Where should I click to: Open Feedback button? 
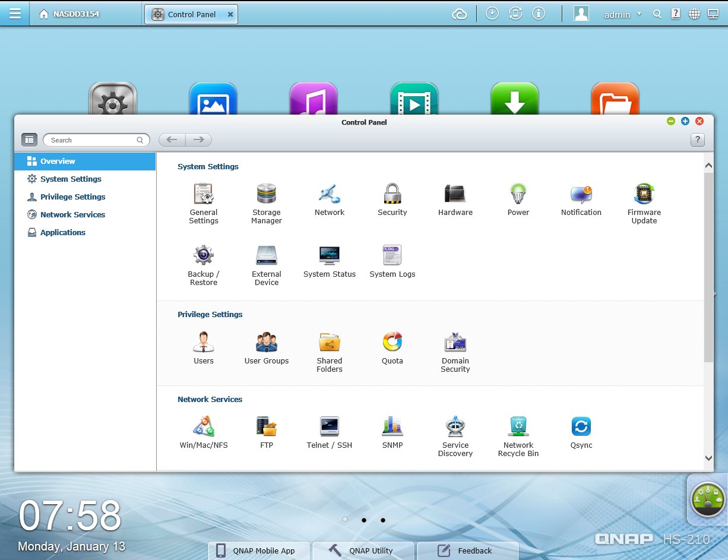468,550
